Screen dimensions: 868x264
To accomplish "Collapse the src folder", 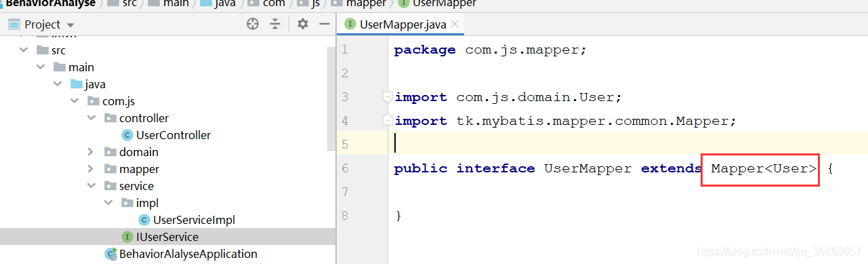I will pyautogui.click(x=24, y=50).
